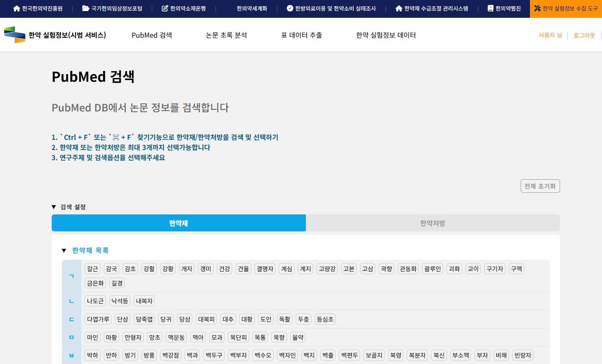Select the herb 결명자
This screenshot has height=364, width=602.
pyautogui.click(x=265, y=269)
